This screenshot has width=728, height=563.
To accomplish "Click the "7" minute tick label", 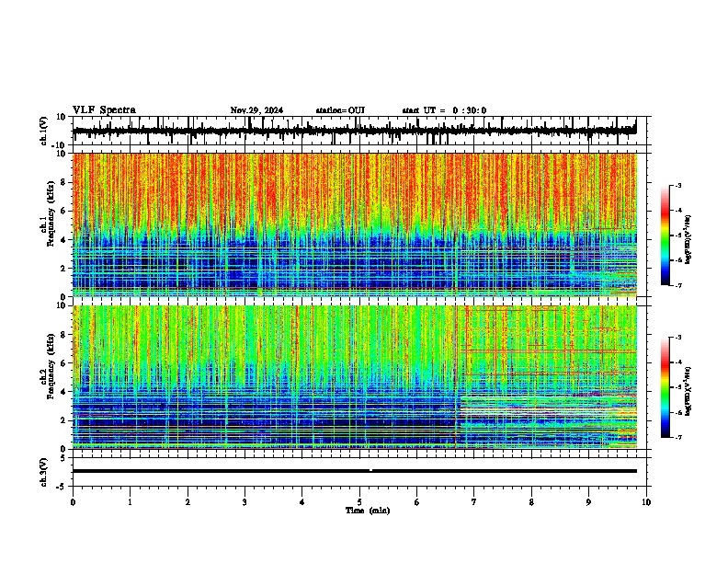I will point(474,502).
